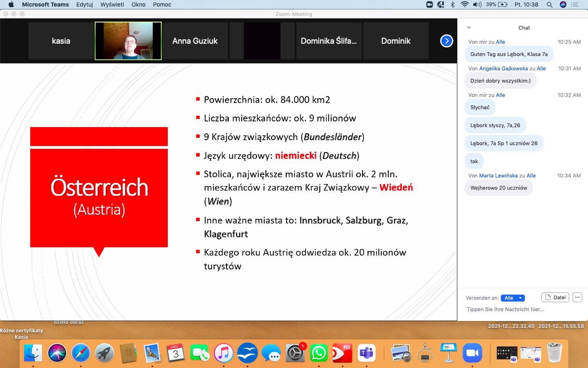
Task: Open System Preferences with the notification badge
Action: 295,353
